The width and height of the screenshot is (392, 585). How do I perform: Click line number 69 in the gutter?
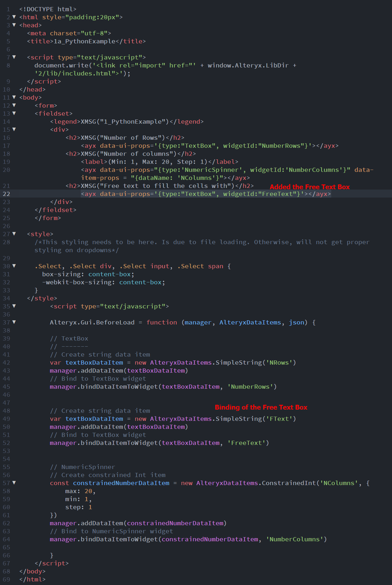(x=6, y=579)
